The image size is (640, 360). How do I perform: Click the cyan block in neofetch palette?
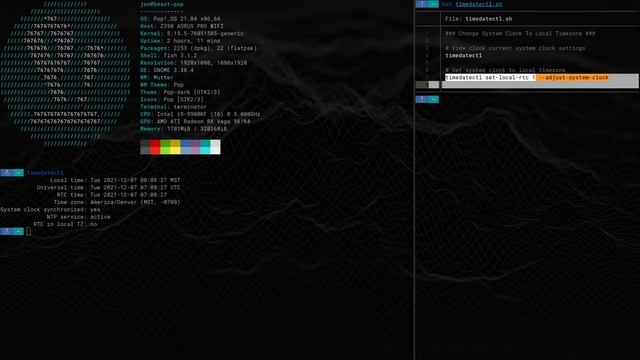click(205, 147)
